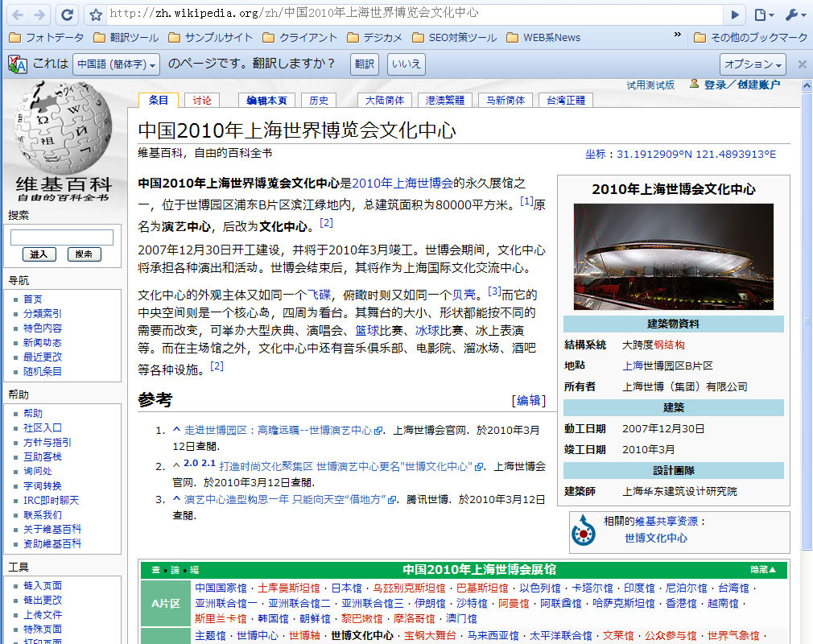
Task: Open the その他のブックマーク folder
Action: point(750,37)
